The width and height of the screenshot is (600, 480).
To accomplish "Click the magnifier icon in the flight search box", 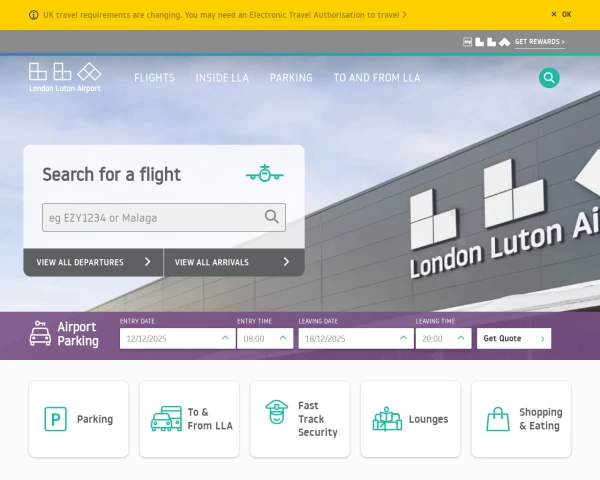I will coord(272,217).
